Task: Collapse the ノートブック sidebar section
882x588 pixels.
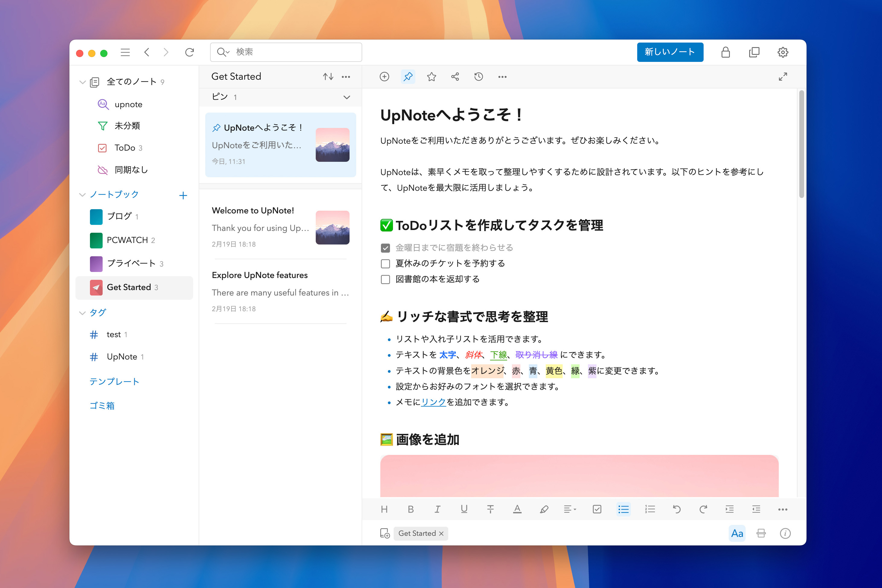Action: (82, 195)
